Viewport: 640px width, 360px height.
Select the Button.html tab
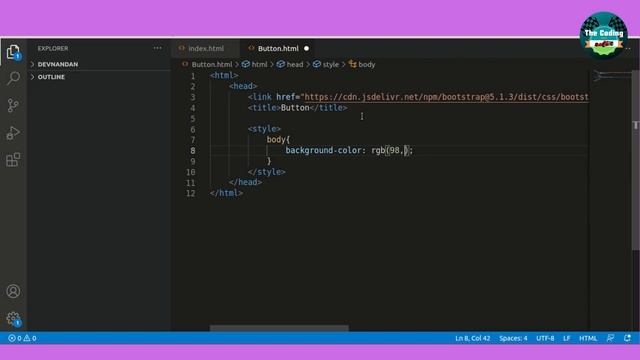click(x=278, y=49)
